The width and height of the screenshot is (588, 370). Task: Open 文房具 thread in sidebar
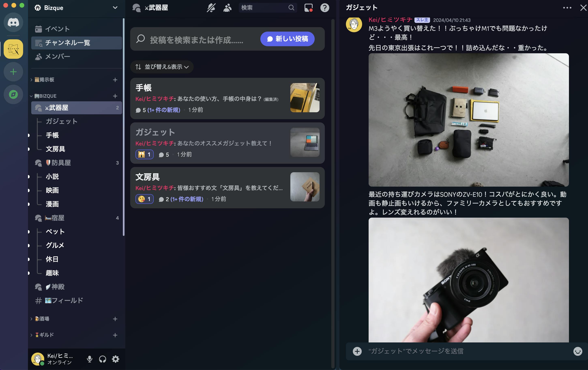pos(55,149)
